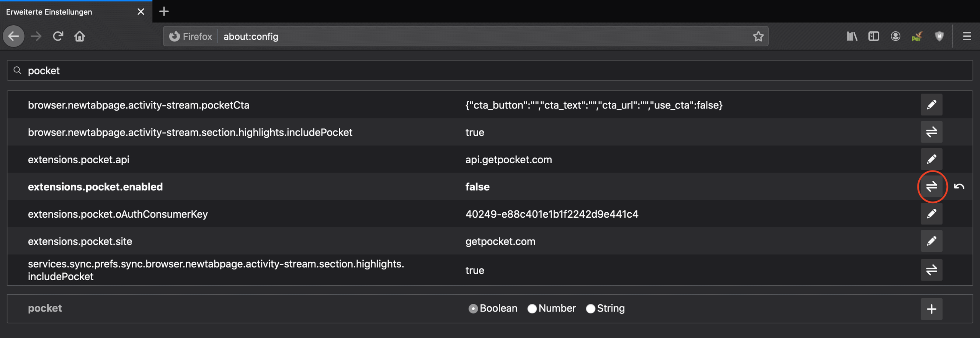This screenshot has height=338, width=980.
Task: Click the forward navigation arrow
Action: pyautogui.click(x=36, y=36)
